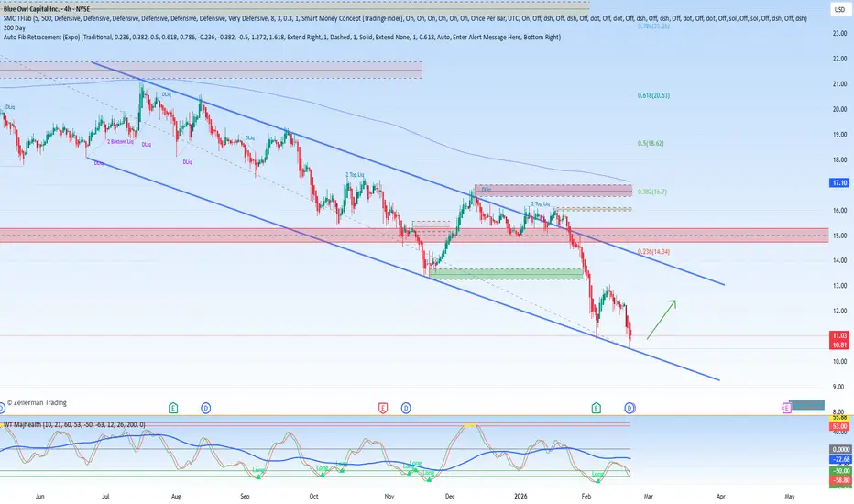
Task: Click the 0.786 Fibonacci level label
Action: 653,27
